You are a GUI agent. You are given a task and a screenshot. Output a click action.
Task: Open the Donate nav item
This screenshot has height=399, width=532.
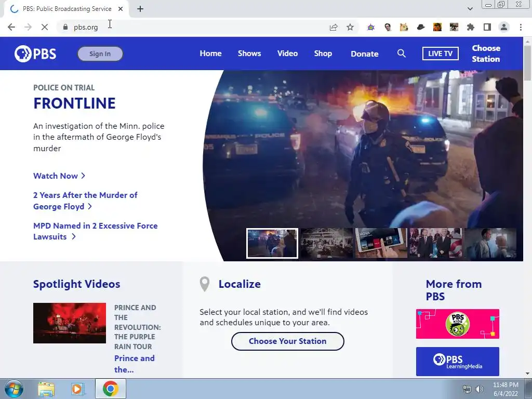[x=364, y=54]
